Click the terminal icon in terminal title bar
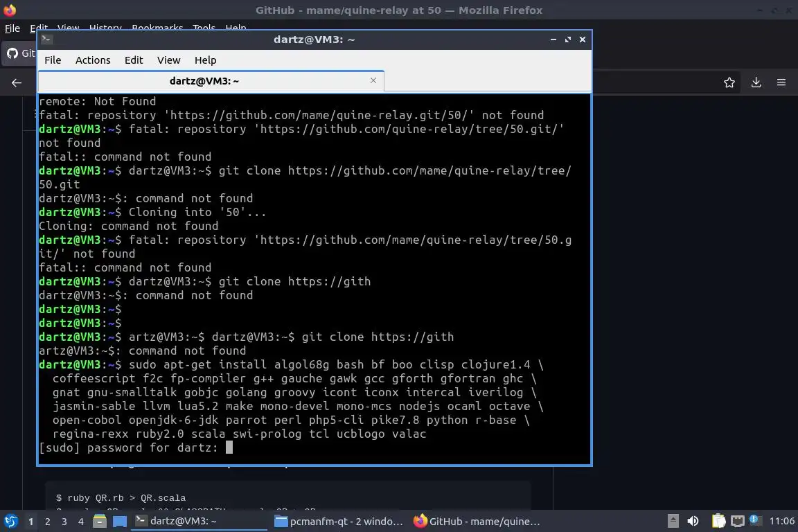This screenshot has height=532, width=798. (46, 39)
